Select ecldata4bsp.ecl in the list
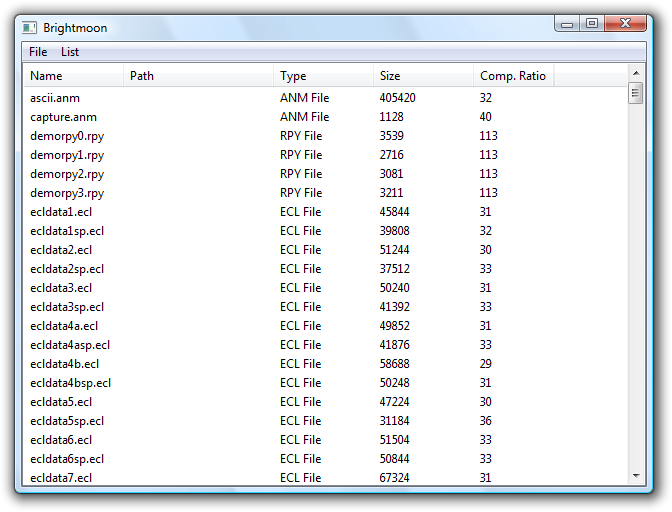 (70, 383)
